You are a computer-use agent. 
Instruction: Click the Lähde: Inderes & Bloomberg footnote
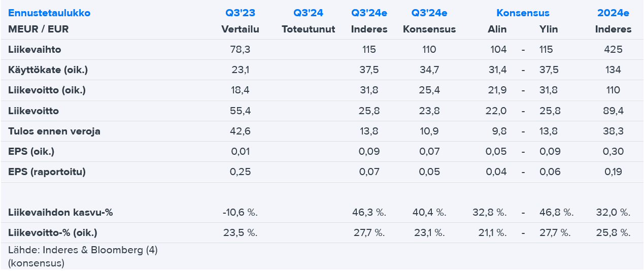click(83, 250)
